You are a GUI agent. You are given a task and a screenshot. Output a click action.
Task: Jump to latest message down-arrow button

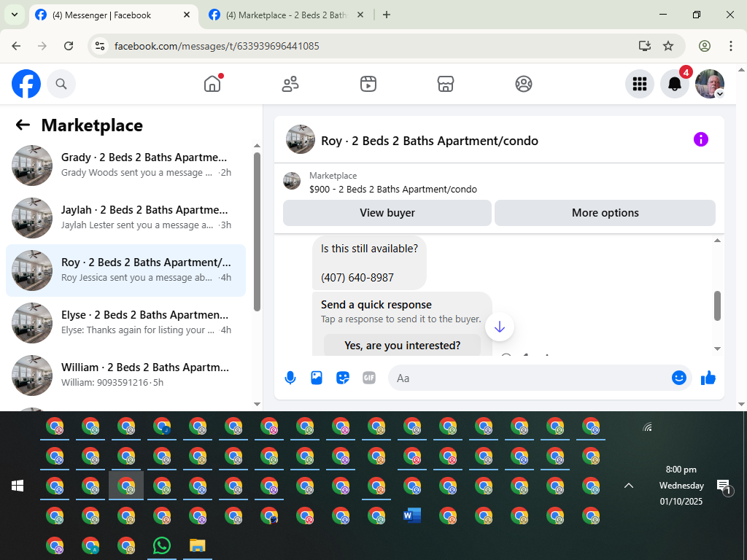pos(499,327)
